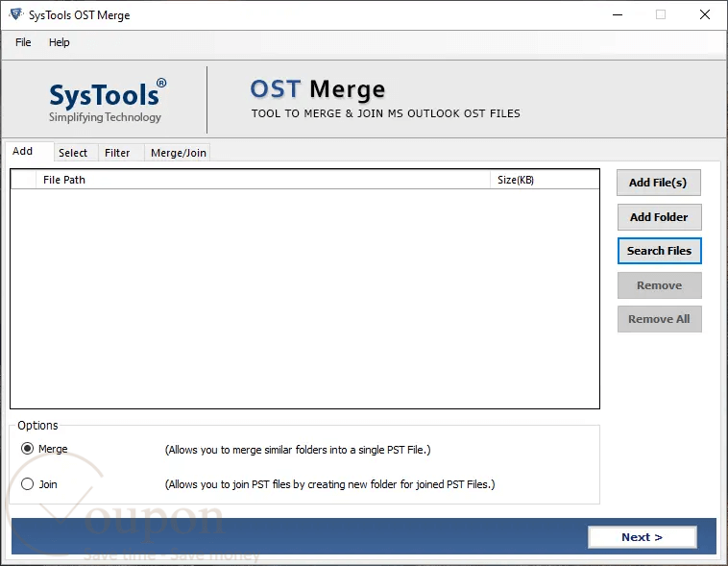Click the Search Files button
The image size is (728, 566).
pyautogui.click(x=659, y=251)
